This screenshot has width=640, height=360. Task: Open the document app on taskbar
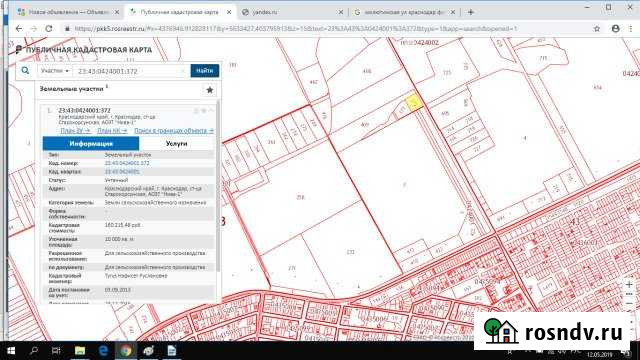(172, 351)
